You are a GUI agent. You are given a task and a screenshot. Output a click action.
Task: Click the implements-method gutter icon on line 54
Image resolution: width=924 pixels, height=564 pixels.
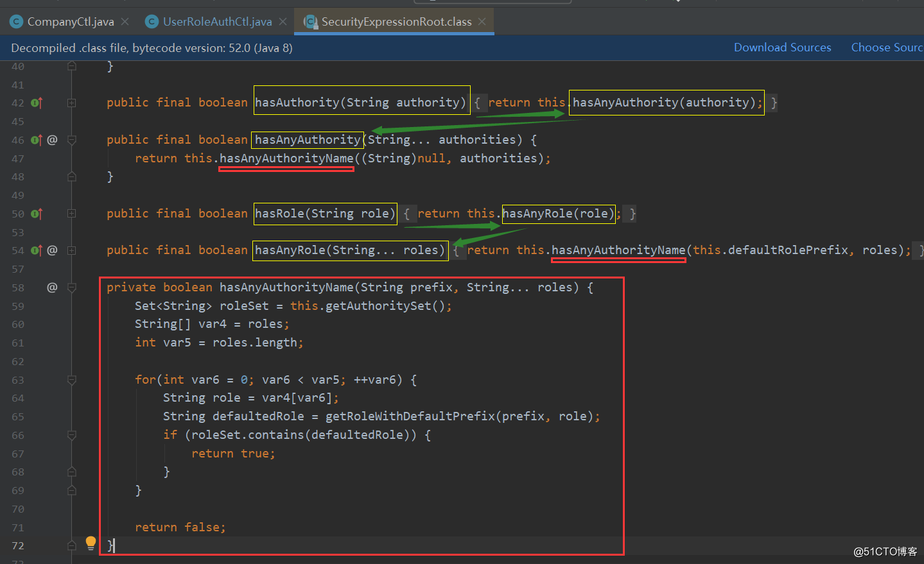37,250
